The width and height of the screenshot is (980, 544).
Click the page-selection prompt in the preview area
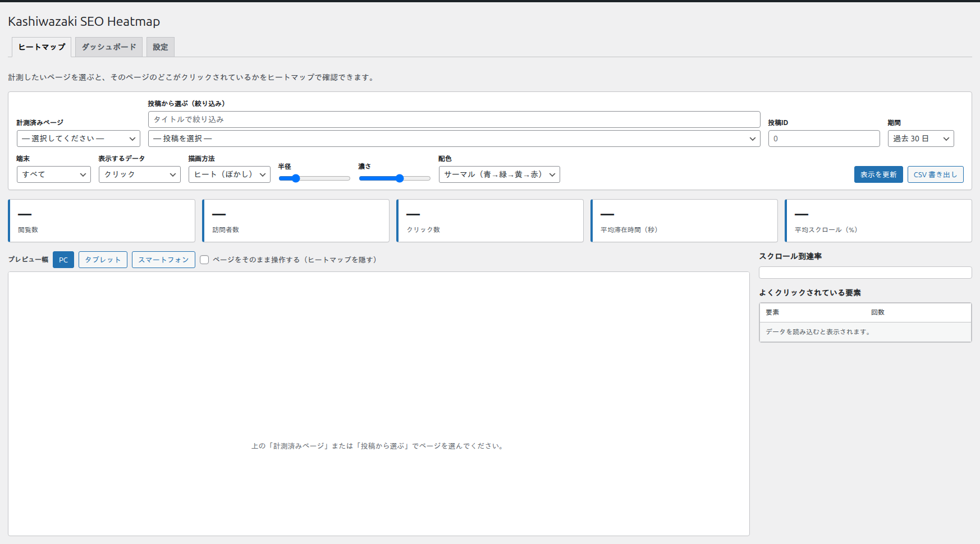click(378, 446)
